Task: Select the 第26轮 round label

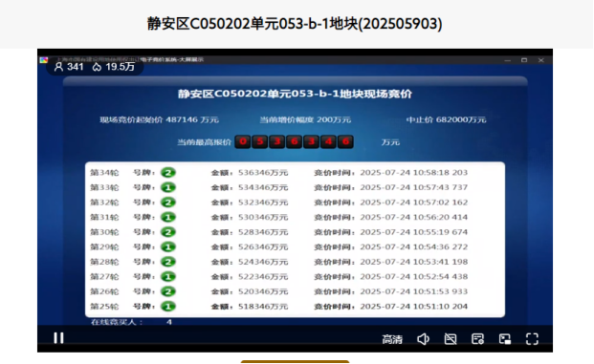Action: click(x=104, y=291)
